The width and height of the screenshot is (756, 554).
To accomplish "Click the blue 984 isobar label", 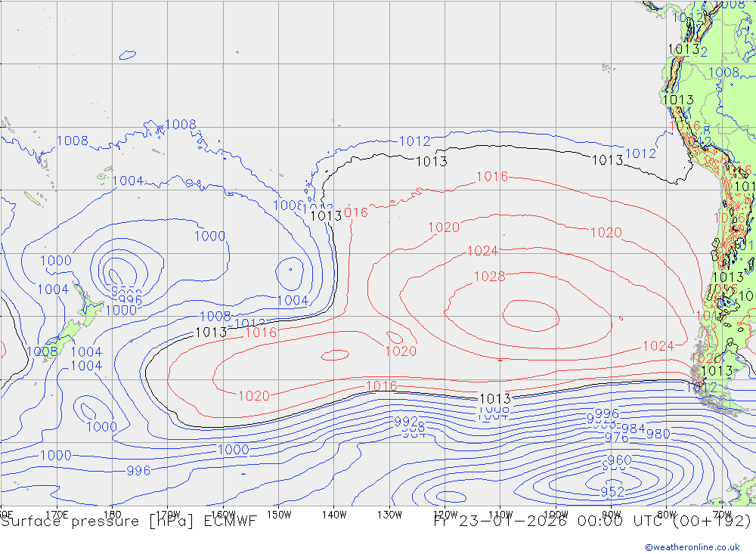I will point(633,429).
